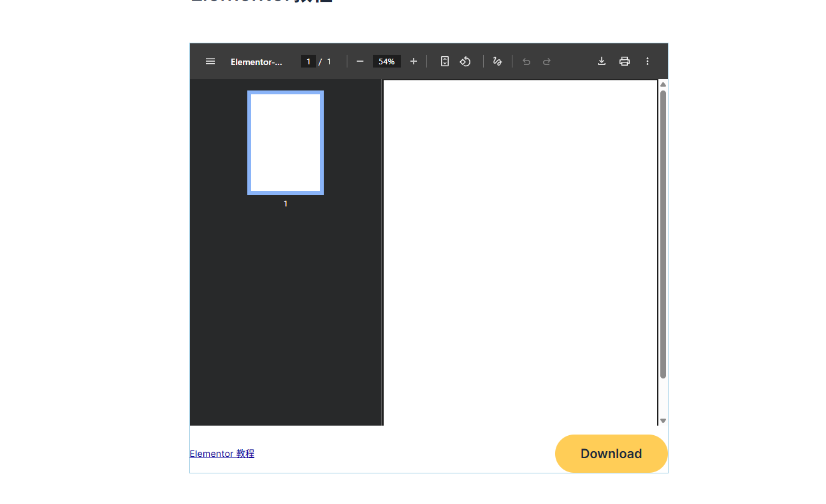Image resolution: width=826 pixels, height=504 pixels.
Task: Click the Redo arrow in PDF toolbar
Action: point(547,61)
